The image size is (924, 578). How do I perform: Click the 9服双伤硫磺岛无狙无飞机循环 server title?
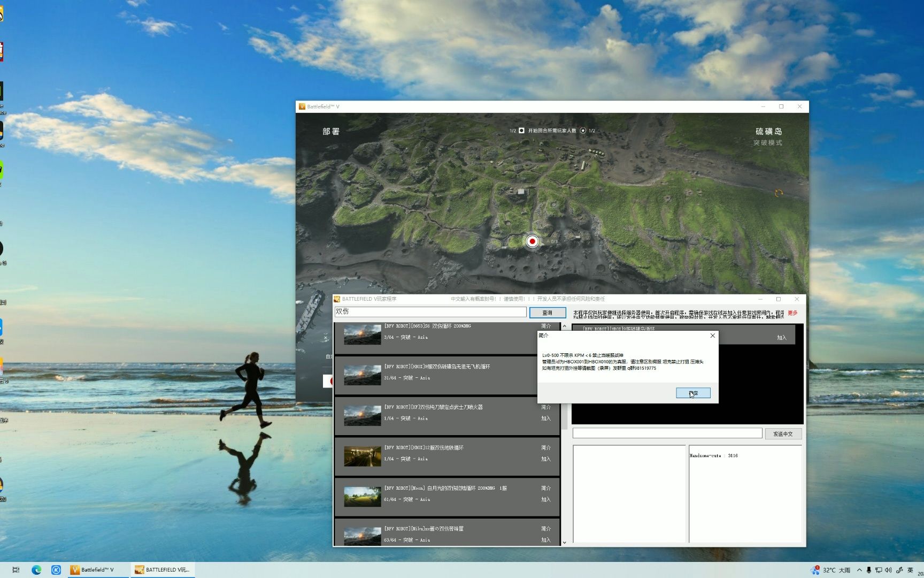coord(437,367)
